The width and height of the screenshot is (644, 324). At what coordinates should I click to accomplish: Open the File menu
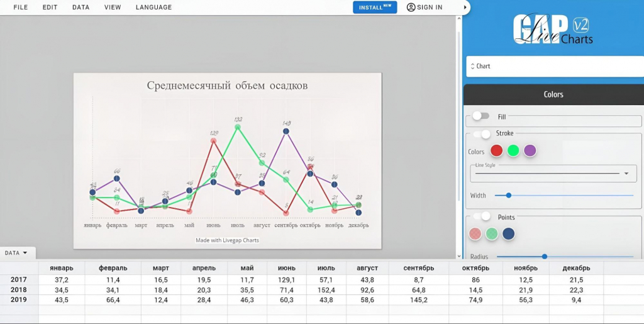point(21,8)
